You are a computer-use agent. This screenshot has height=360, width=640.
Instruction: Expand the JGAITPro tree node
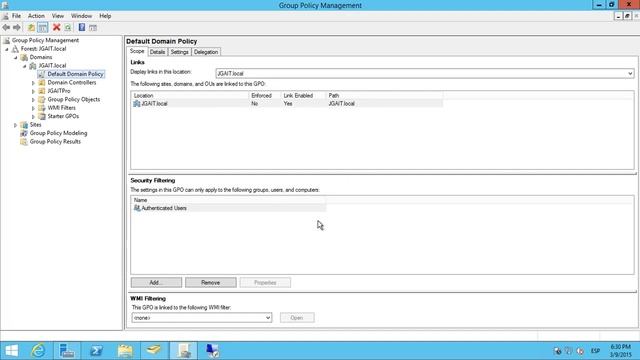(x=33, y=91)
